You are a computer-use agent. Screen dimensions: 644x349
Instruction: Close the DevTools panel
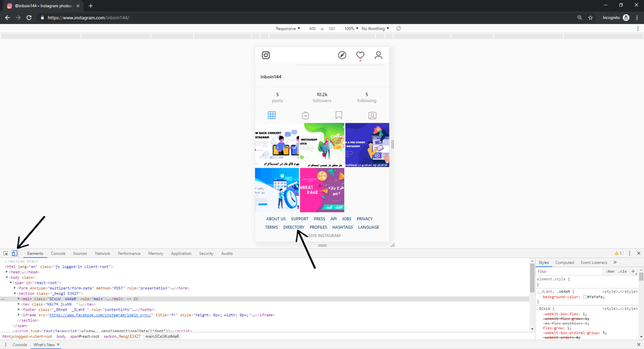639,253
